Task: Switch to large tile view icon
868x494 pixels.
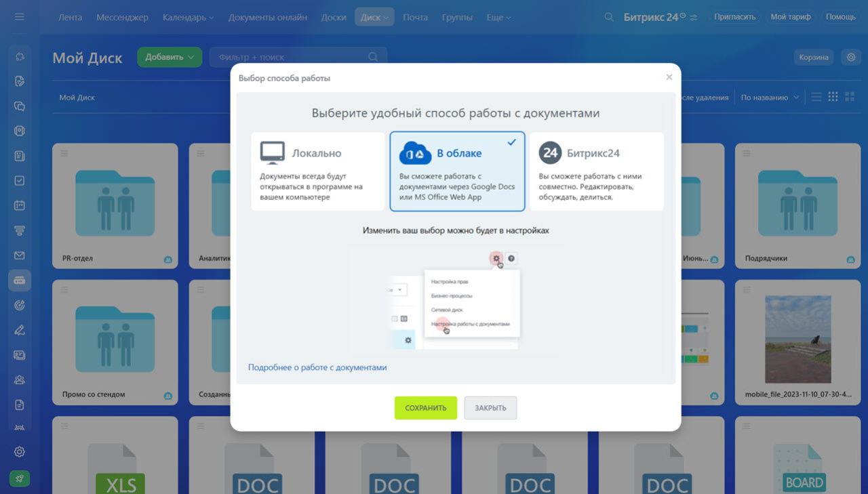Action: (850, 97)
